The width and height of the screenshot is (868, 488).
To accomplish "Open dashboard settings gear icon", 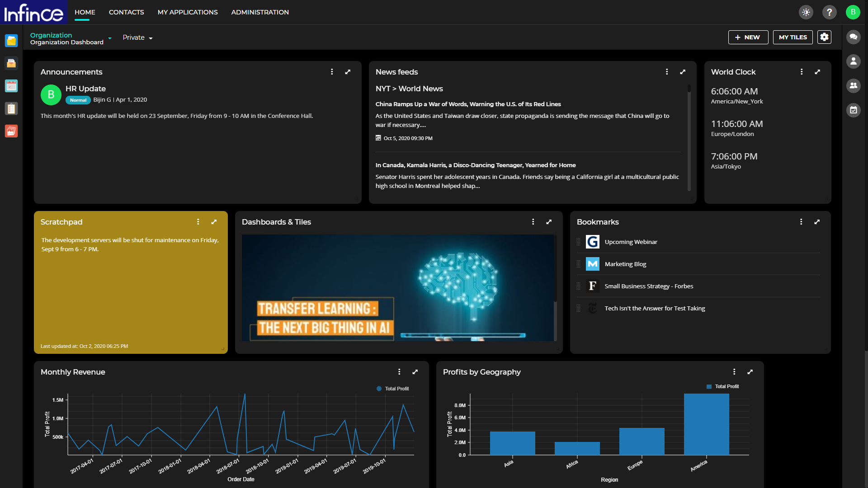I will (x=825, y=37).
